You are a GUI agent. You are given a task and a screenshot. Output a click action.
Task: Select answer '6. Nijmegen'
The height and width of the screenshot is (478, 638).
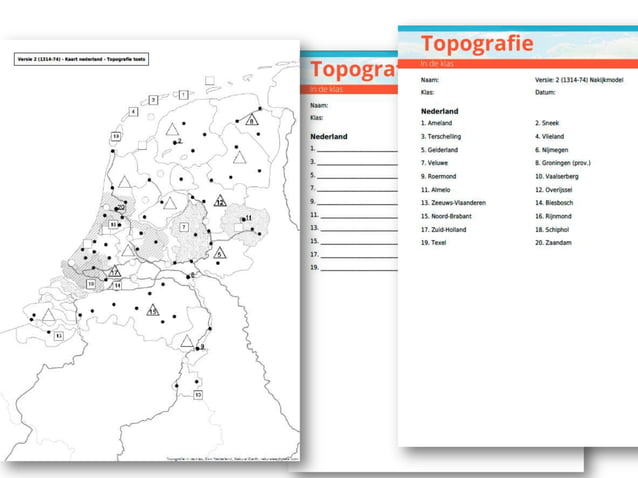click(551, 150)
